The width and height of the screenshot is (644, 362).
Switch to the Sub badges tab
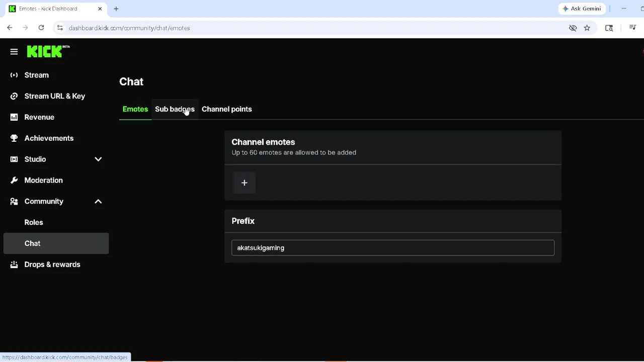(x=175, y=109)
